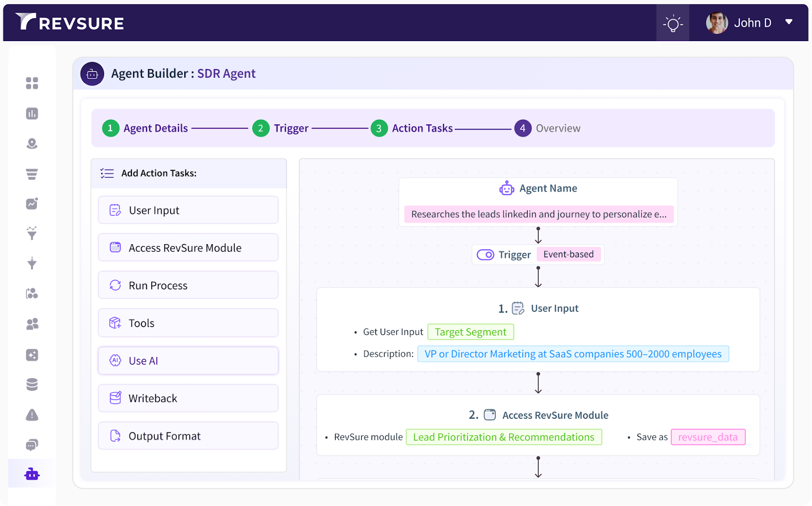Viewport: 812px width, 506px height.
Task: Click the Add Action Tasks list icon
Action: [x=107, y=174]
